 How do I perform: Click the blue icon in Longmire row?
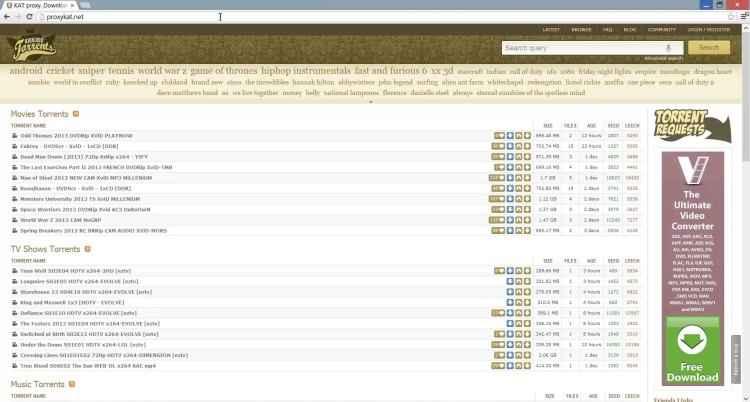[510, 281]
